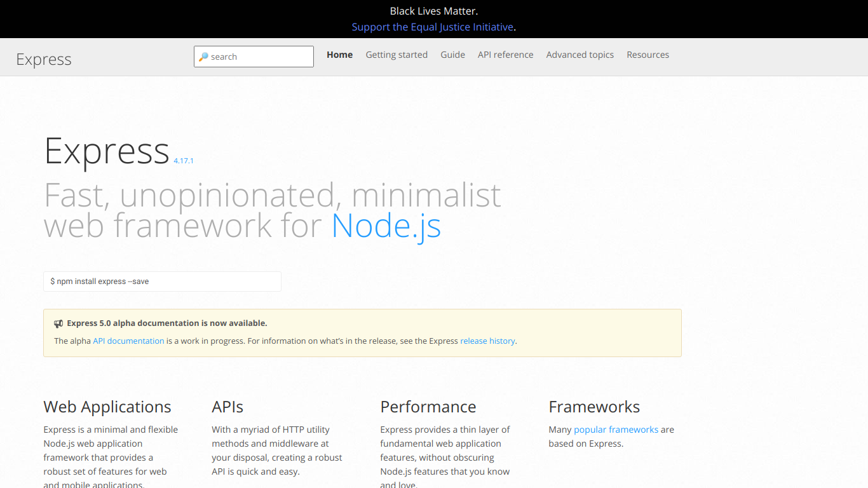Click the megaphone announcement icon
The height and width of the screenshot is (488, 868).
[58, 323]
